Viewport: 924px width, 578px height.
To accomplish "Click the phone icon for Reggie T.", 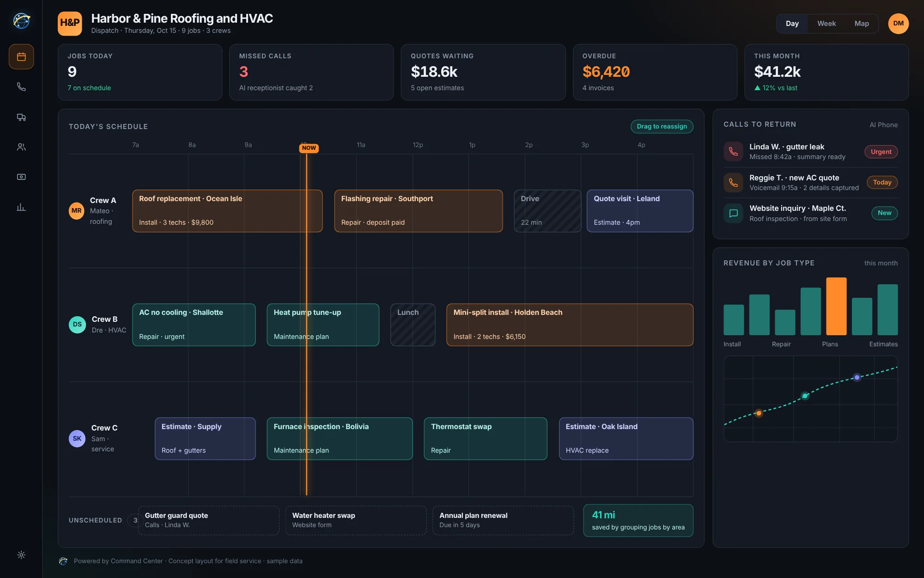I will point(733,182).
